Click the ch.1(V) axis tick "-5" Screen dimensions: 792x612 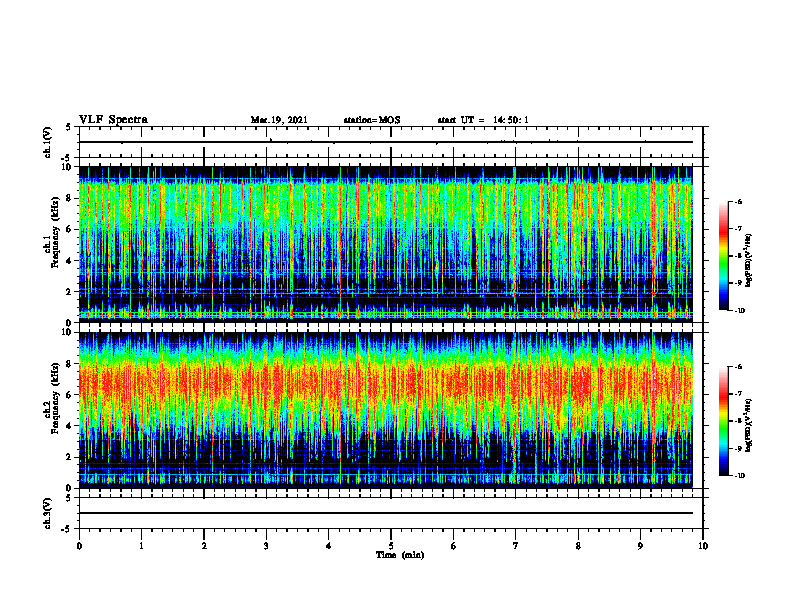(67, 159)
